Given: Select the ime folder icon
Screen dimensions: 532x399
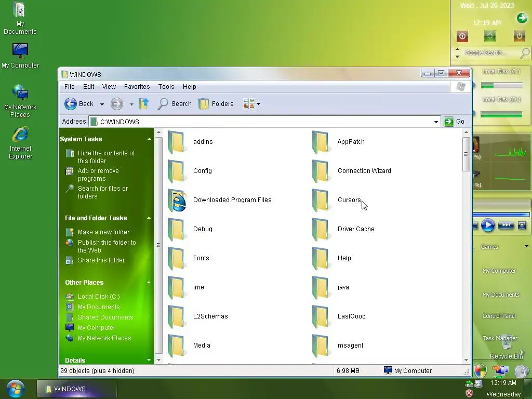Looking at the screenshot, I should click(176, 288).
